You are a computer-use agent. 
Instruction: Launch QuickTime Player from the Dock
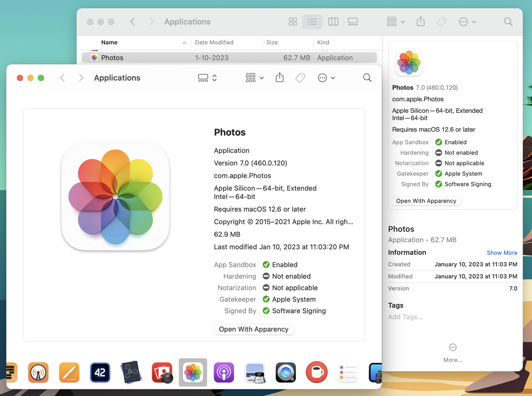[x=285, y=373]
